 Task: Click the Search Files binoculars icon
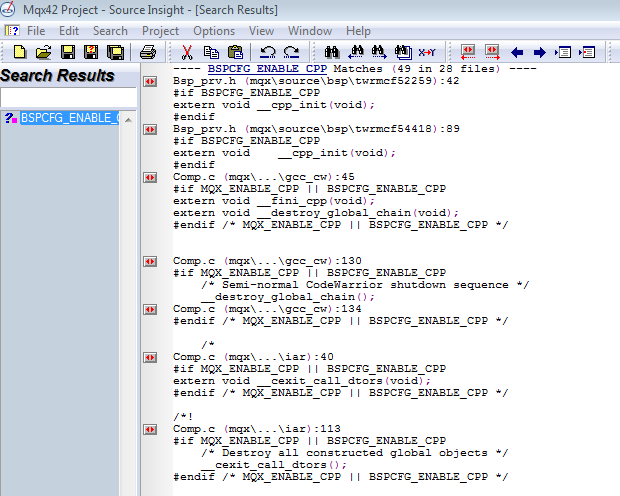coord(403,52)
